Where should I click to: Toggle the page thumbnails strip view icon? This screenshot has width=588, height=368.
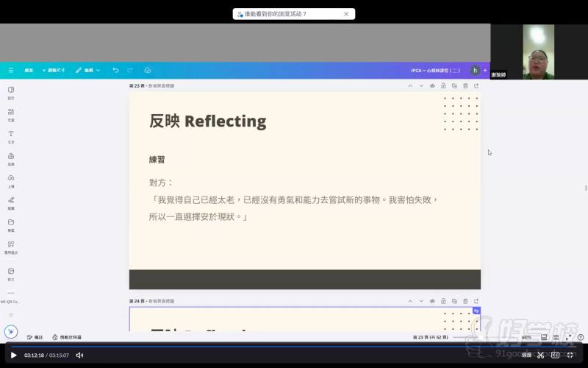point(544,337)
